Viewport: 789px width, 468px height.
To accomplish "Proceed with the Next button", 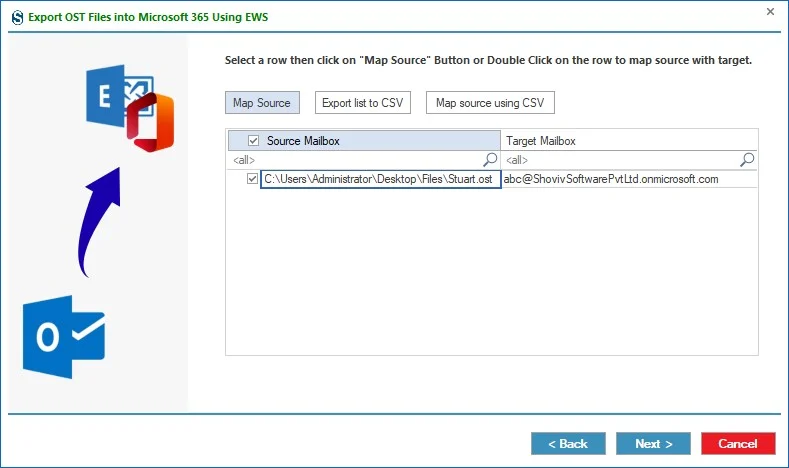I will [653, 443].
